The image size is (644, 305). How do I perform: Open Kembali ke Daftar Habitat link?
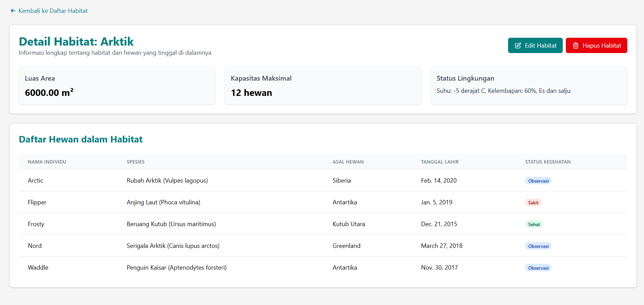click(53, 11)
